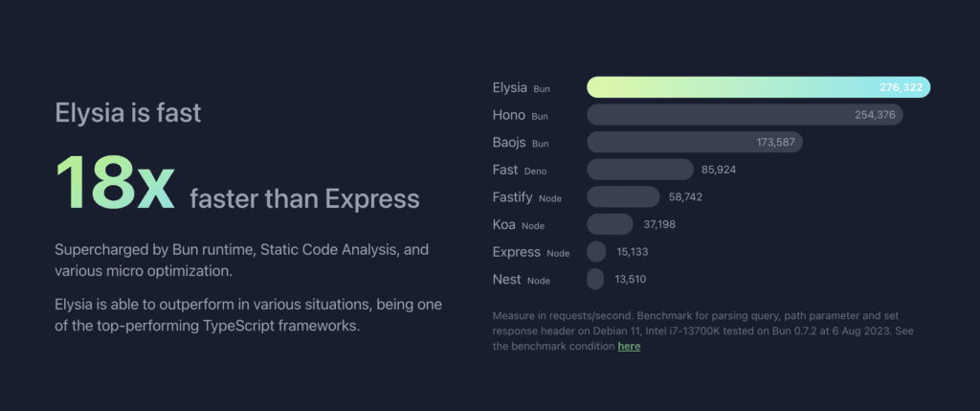The width and height of the screenshot is (980, 411).
Task: Open the benchmark condition 'here' link
Action: pos(629,346)
